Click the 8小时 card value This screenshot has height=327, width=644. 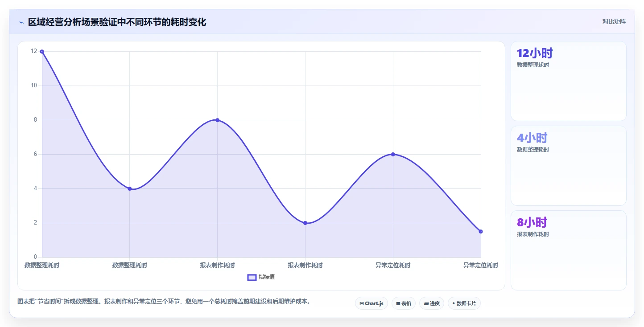click(532, 223)
